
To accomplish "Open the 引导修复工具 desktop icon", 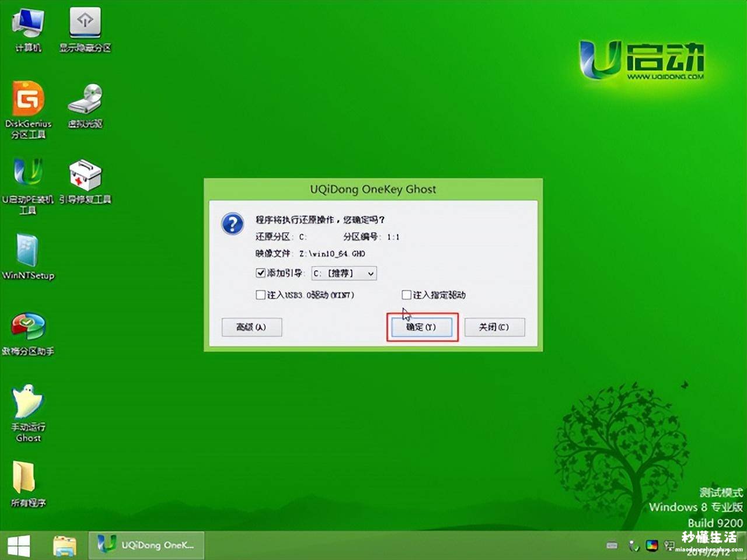I will (x=85, y=182).
